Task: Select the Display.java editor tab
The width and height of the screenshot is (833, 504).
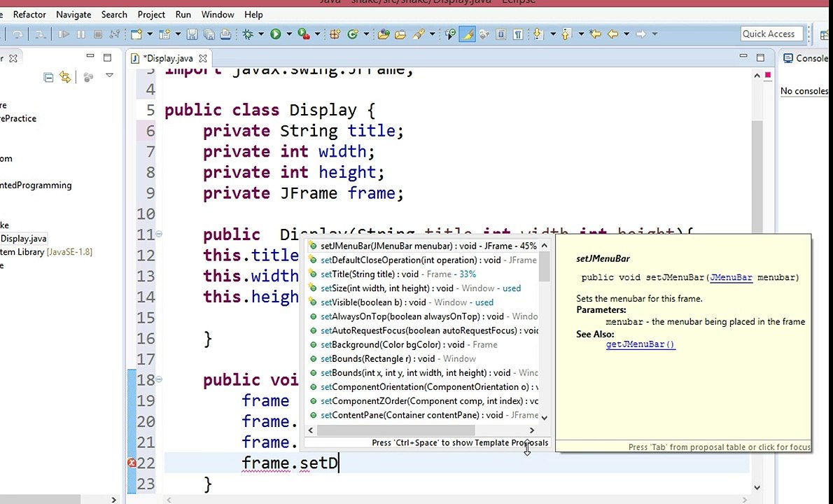Action: (167, 58)
